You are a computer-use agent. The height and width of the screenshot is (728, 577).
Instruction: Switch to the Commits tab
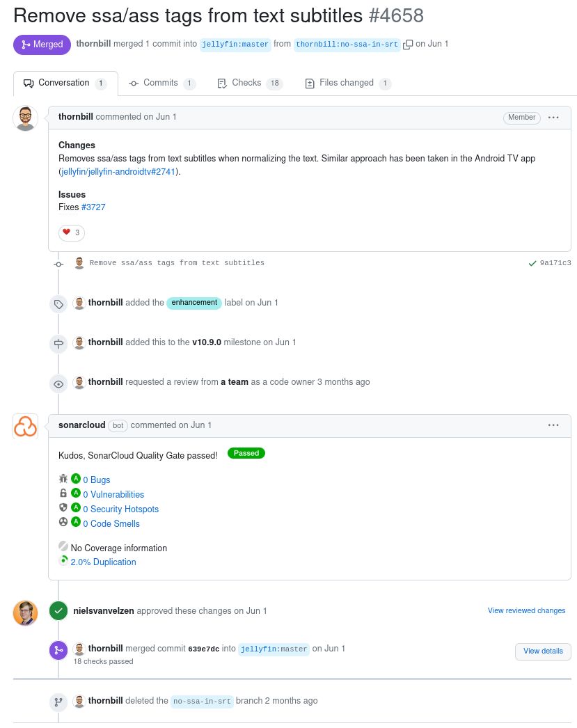tap(161, 83)
